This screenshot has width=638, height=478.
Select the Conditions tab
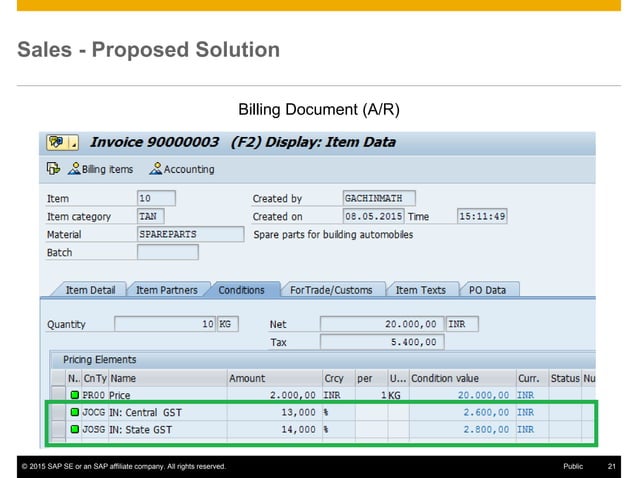coord(241,290)
